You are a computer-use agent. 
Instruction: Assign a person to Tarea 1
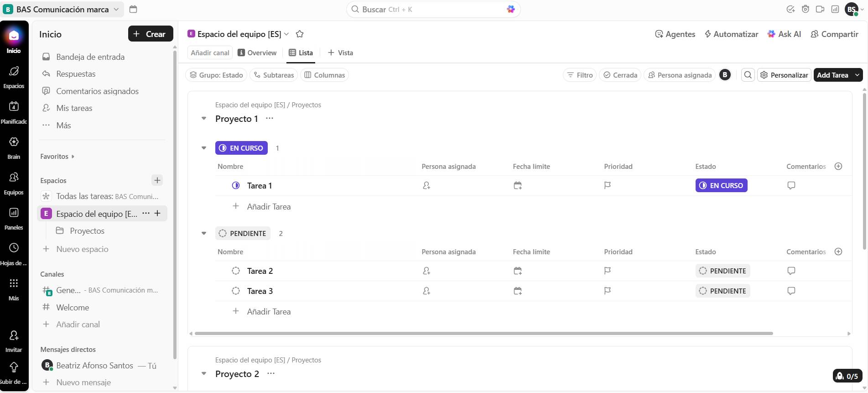tap(426, 186)
